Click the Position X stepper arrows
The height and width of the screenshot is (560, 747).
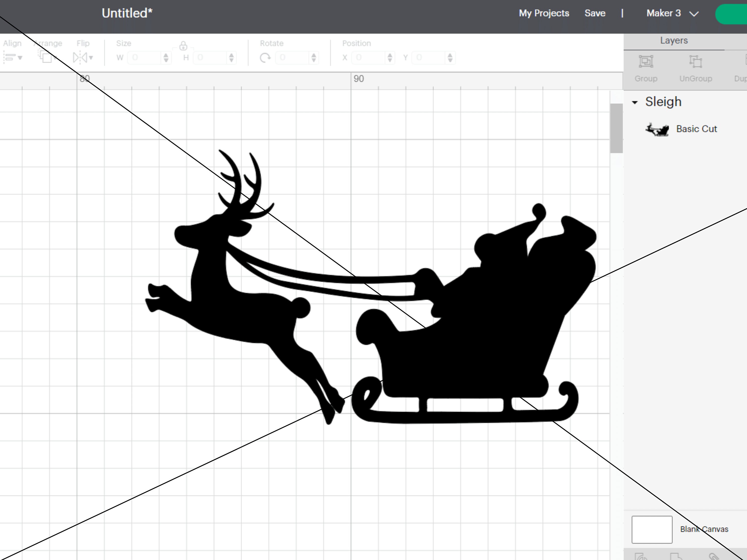pyautogui.click(x=390, y=58)
